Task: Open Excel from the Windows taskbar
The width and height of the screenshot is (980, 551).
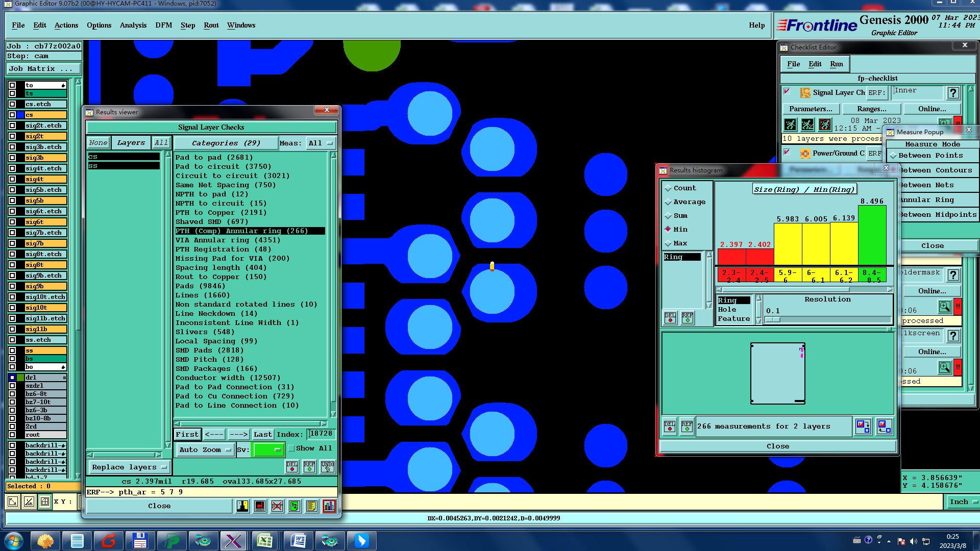Action: [x=265, y=541]
